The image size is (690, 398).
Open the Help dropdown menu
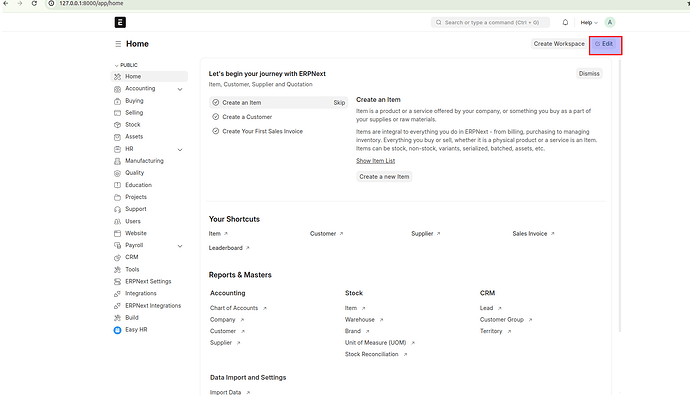click(x=589, y=22)
